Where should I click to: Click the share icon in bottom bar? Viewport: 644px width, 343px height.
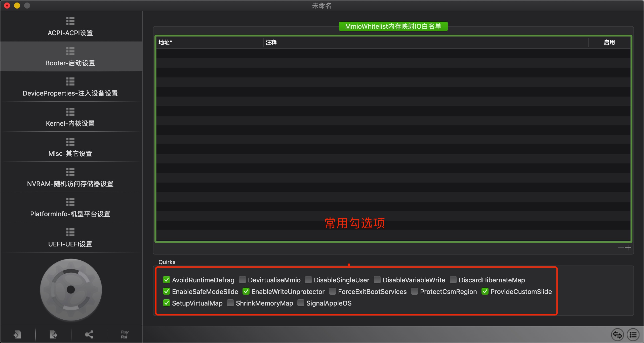pos(89,334)
